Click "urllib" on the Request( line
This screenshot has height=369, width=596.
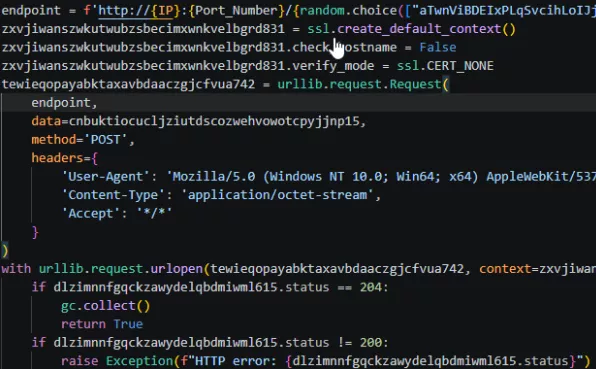point(300,84)
